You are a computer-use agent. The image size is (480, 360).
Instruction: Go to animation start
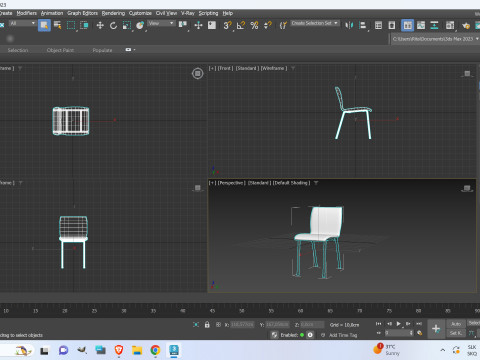pyautogui.click(x=378, y=323)
